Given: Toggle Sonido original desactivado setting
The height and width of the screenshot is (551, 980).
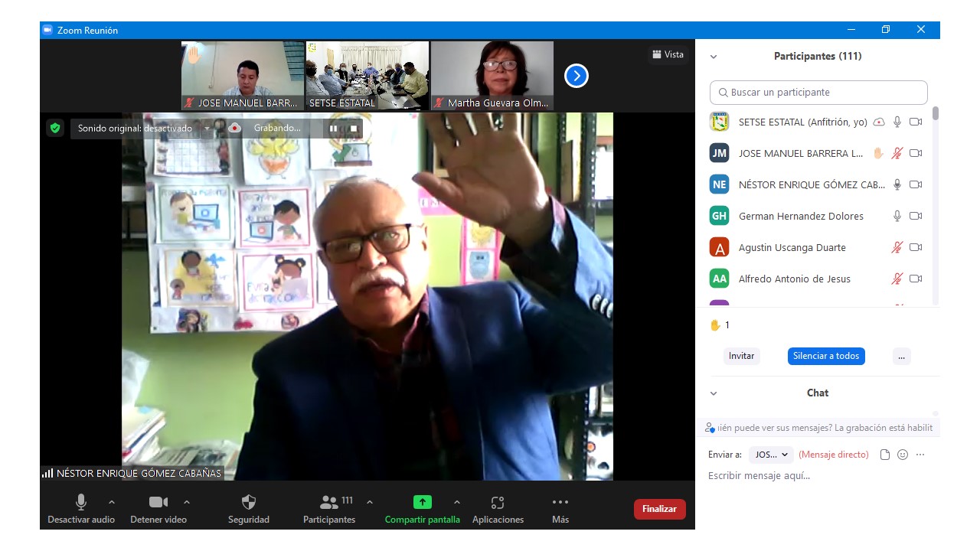Looking at the screenshot, I should (x=135, y=129).
